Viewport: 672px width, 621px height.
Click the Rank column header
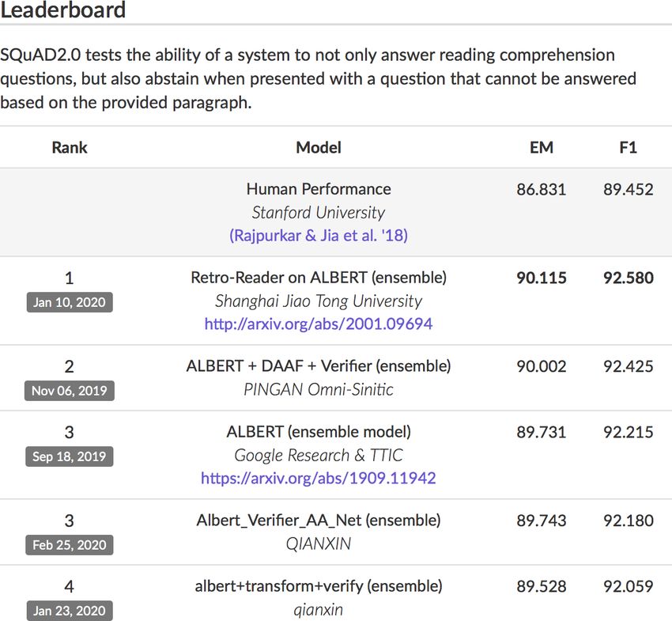click(70, 147)
